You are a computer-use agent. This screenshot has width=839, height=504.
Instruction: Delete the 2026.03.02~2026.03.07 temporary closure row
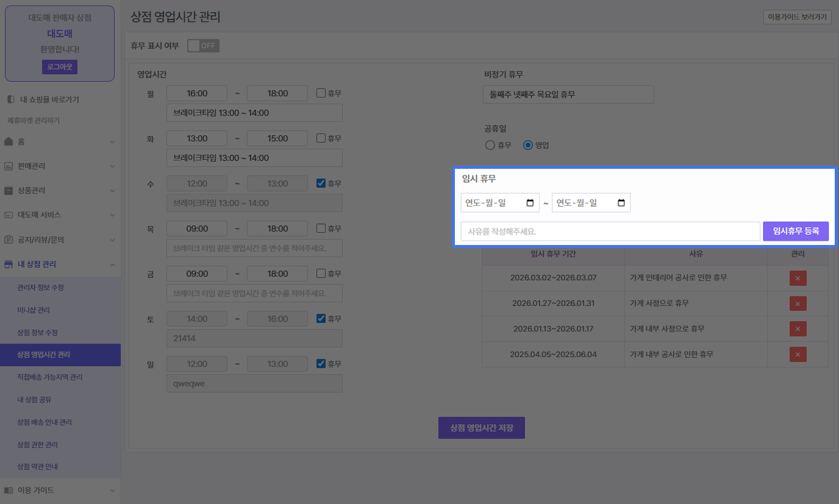pyautogui.click(x=798, y=279)
